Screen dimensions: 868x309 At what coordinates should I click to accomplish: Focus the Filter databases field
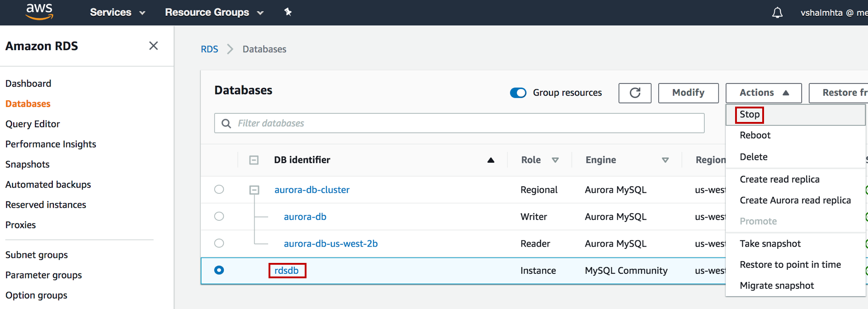point(459,123)
